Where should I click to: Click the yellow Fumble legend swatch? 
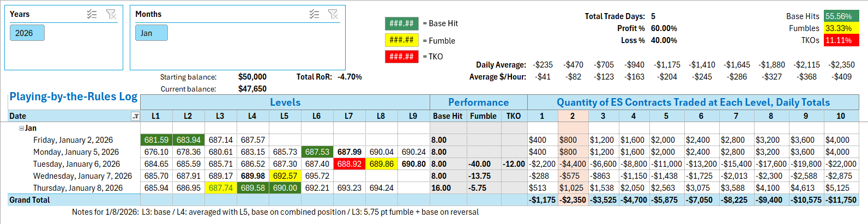point(401,40)
